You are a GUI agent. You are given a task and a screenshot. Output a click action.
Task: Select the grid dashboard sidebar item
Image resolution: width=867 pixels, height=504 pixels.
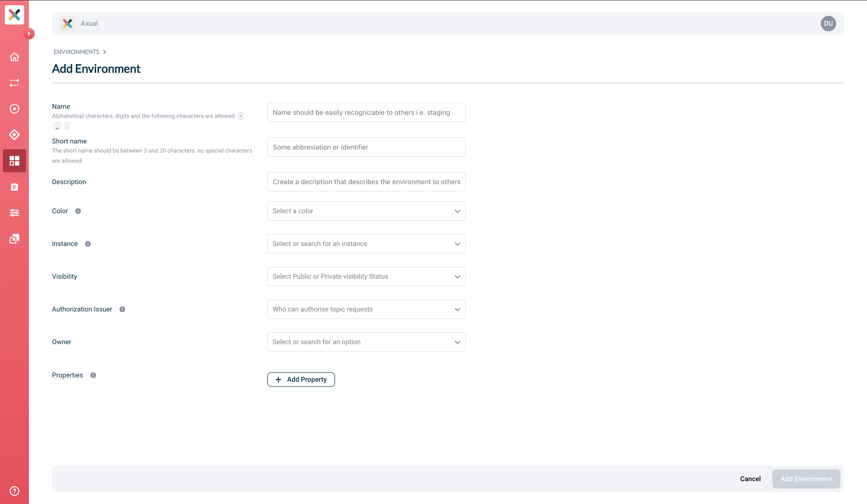14,161
